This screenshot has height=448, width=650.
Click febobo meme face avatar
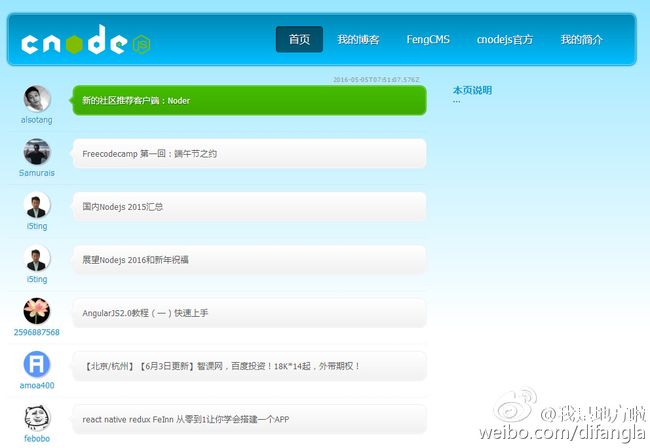(37, 417)
